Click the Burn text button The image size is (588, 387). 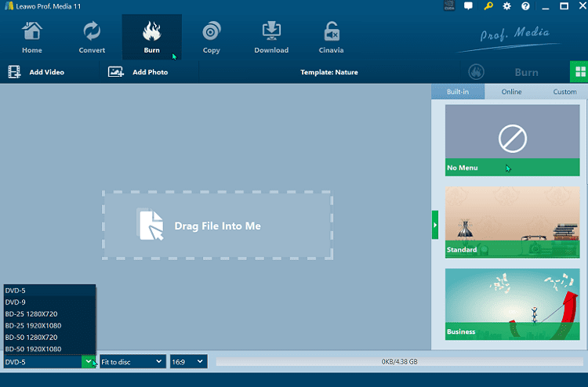click(527, 72)
